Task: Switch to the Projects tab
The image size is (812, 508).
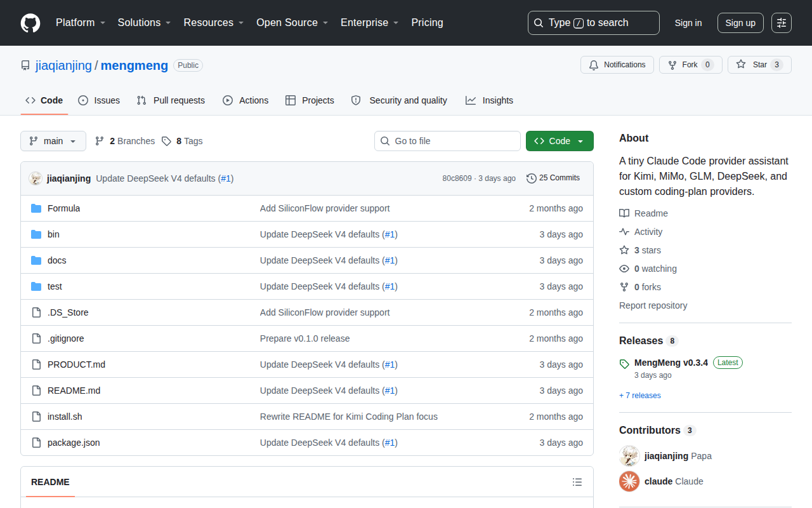Action: [310, 100]
